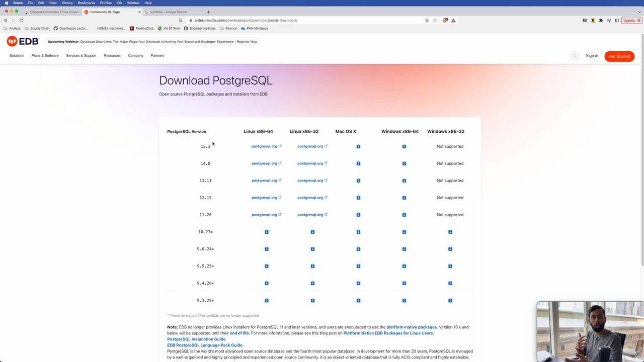Download PostgreSQL 9.6.24 for Mac OS X
This screenshot has height=362, width=644.
(358, 249)
